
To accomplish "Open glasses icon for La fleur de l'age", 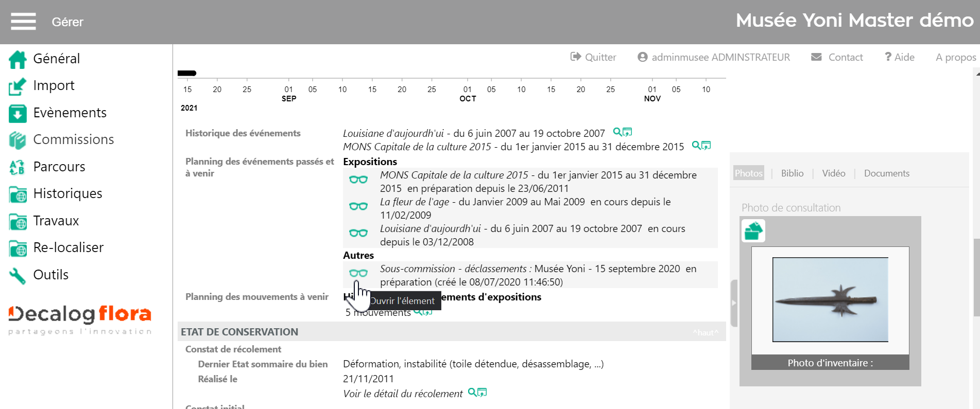I will pos(358,206).
